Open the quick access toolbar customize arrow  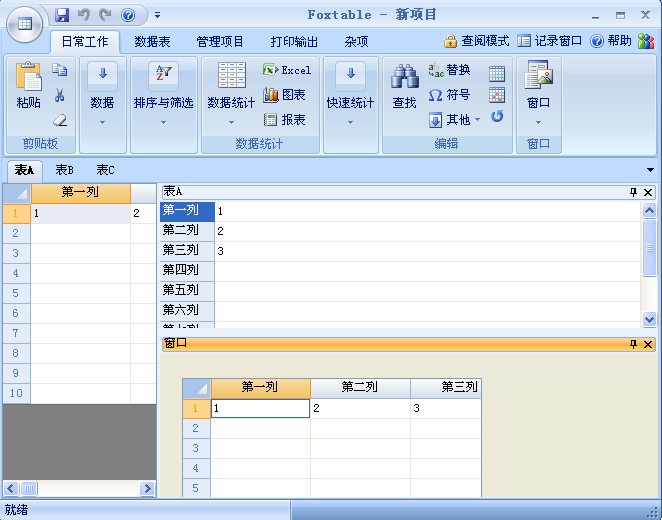point(157,15)
